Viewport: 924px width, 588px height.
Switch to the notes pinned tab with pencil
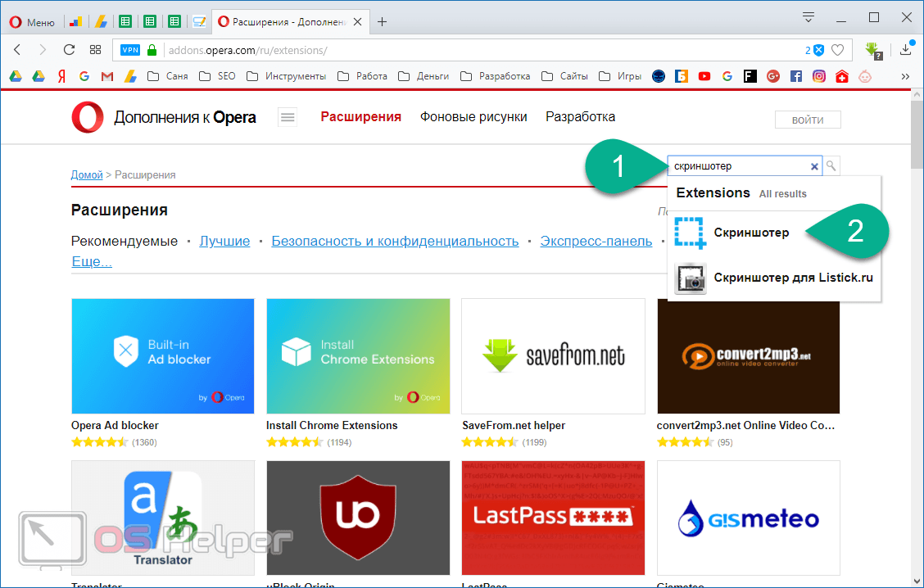click(x=199, y=22)
